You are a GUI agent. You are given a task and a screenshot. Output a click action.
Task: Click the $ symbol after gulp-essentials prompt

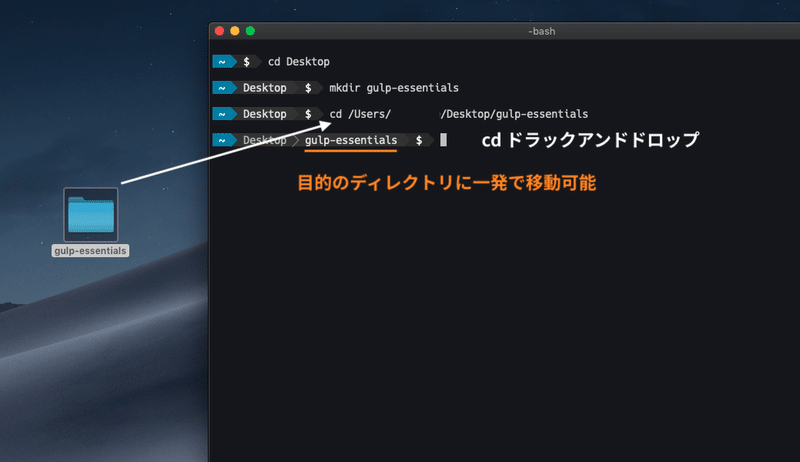pyautogui.click(x=419, y=140)
